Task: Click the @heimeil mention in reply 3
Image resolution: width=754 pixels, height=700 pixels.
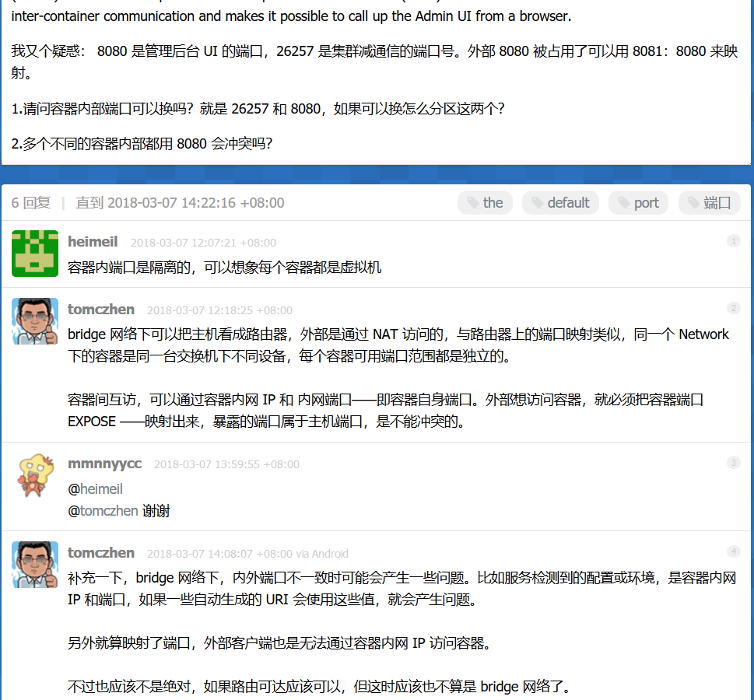Action: coord(101,488)
